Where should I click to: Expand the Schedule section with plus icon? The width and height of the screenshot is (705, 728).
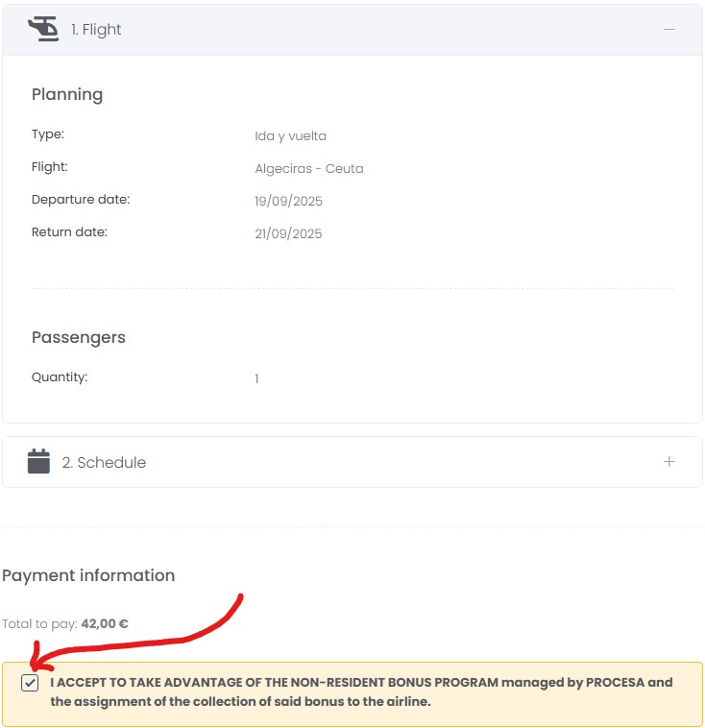coord(669,462)
